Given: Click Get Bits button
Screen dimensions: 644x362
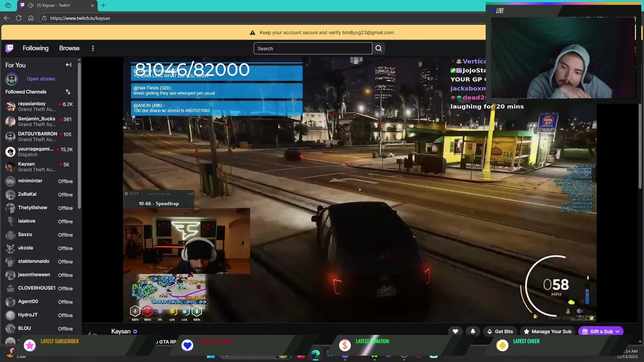Looking at the screenshot, I should (500, 331).
